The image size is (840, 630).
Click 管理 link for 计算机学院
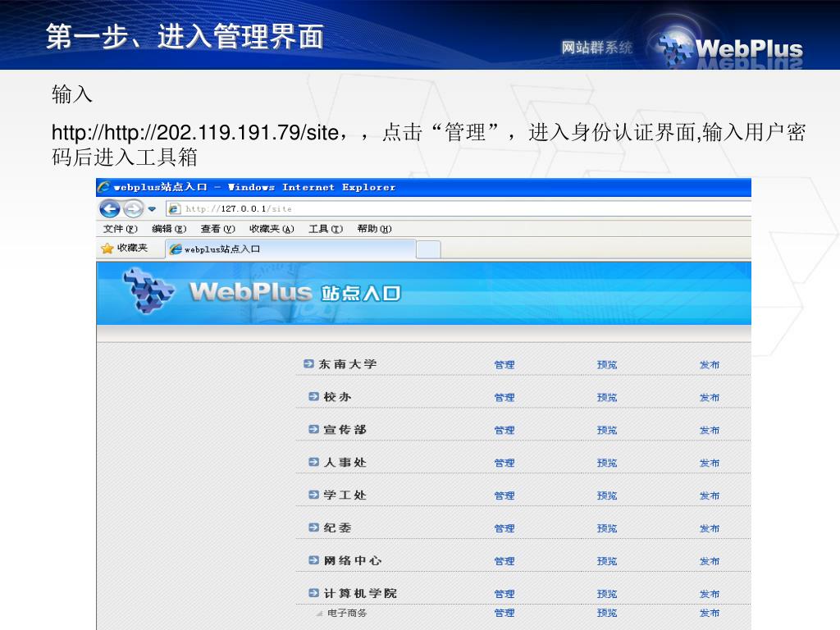click(x=504, y=594)
